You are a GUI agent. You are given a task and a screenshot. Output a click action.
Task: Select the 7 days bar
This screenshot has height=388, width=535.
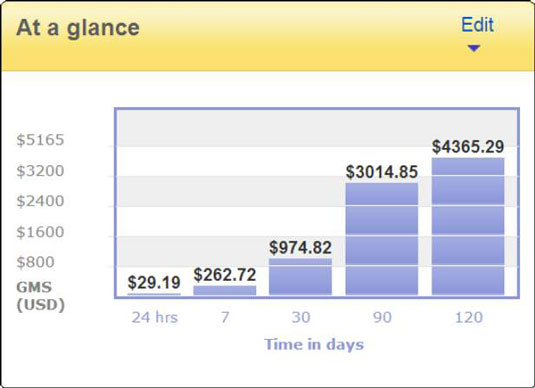(225, 290)
